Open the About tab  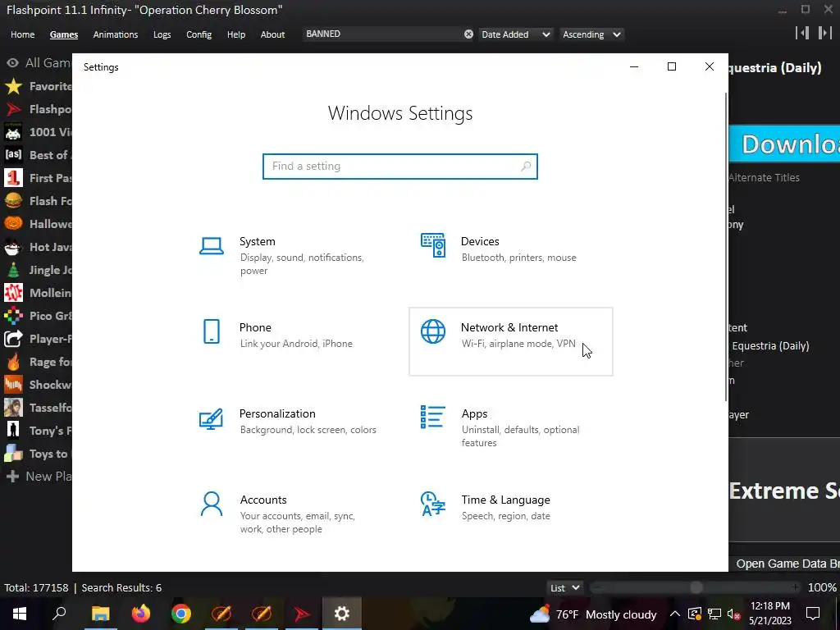[x=272, y=34]
